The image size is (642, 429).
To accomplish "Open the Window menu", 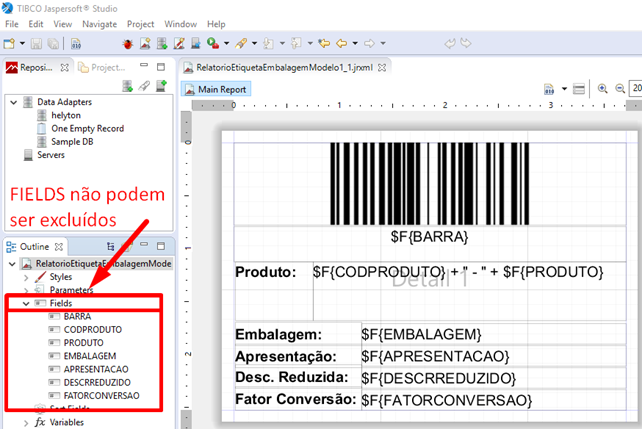I will pyautogui.click(x=181, y=24).
